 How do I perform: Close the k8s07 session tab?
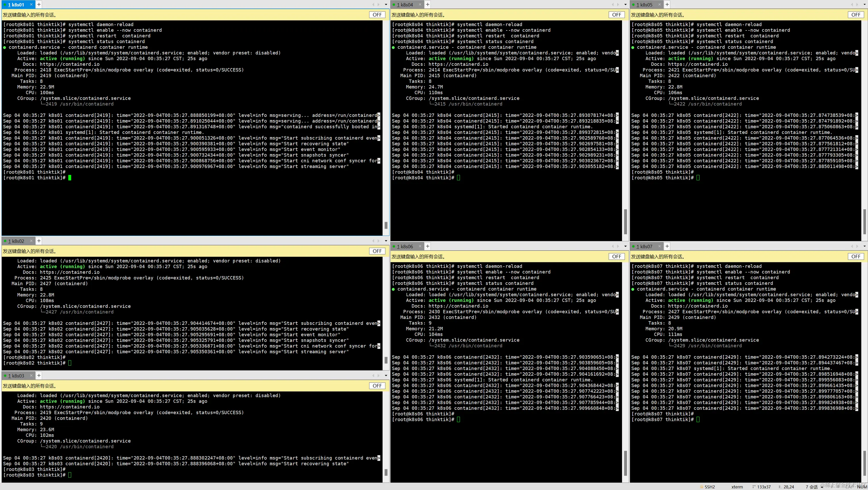[x=659, y=246]
